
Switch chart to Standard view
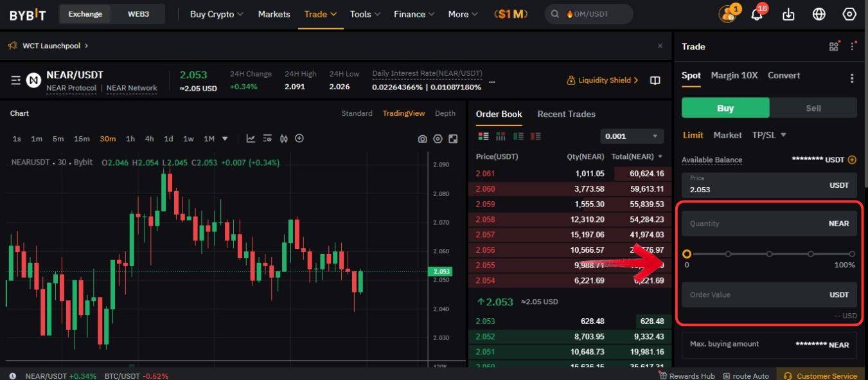click(357, 113)
